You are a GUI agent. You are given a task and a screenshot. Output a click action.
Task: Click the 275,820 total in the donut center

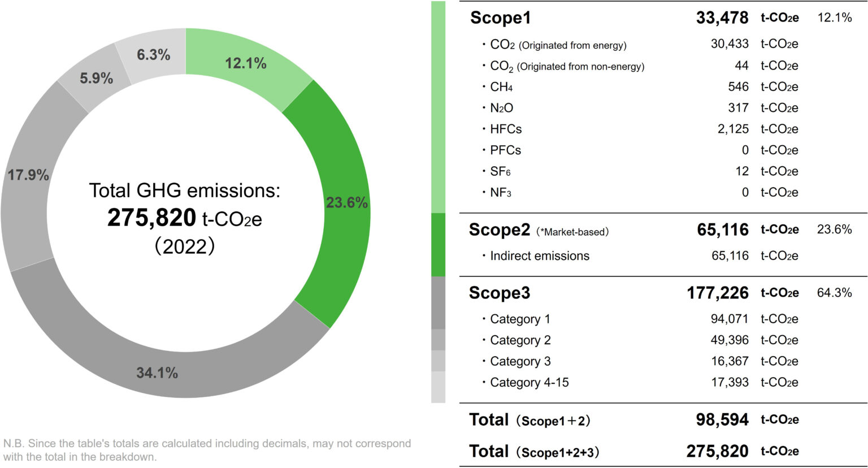[x=151, y=218]
